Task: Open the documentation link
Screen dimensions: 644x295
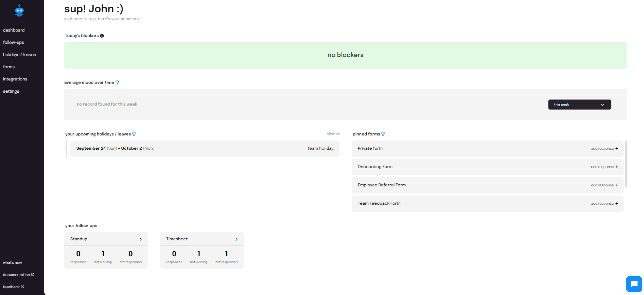Action: click(x=16, y=275)
